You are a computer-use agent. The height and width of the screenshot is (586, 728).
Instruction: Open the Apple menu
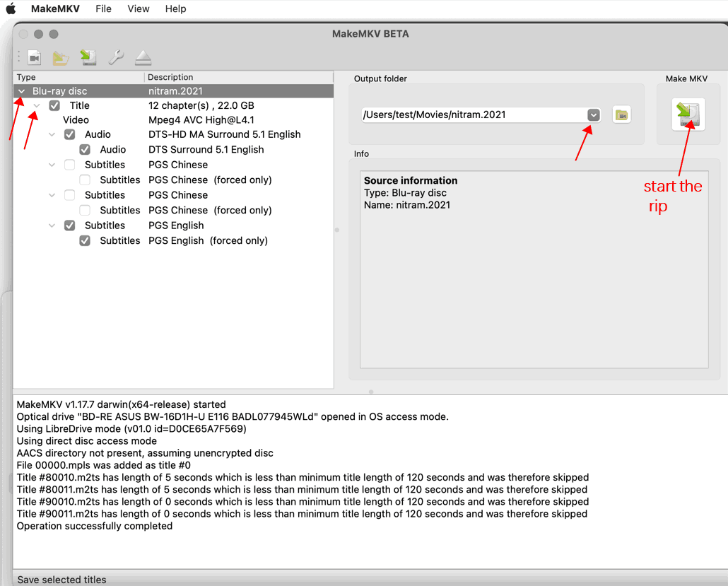pos(11,8)
